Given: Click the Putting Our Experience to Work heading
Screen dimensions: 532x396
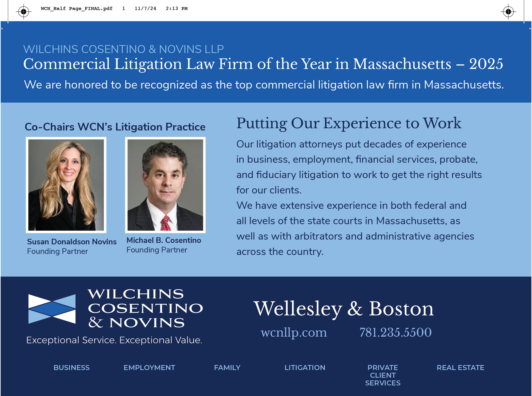Looking at the screenshot, I should pos(349,123).
